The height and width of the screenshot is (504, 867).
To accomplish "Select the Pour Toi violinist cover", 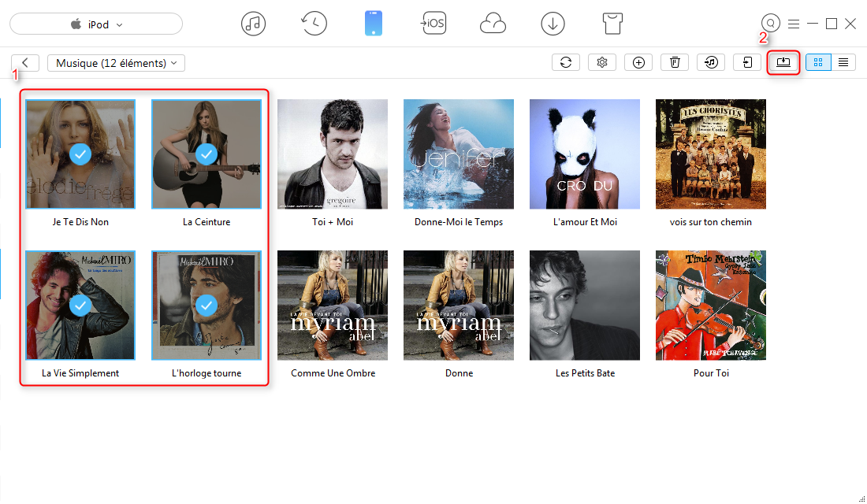I will (x=710, y=305).
